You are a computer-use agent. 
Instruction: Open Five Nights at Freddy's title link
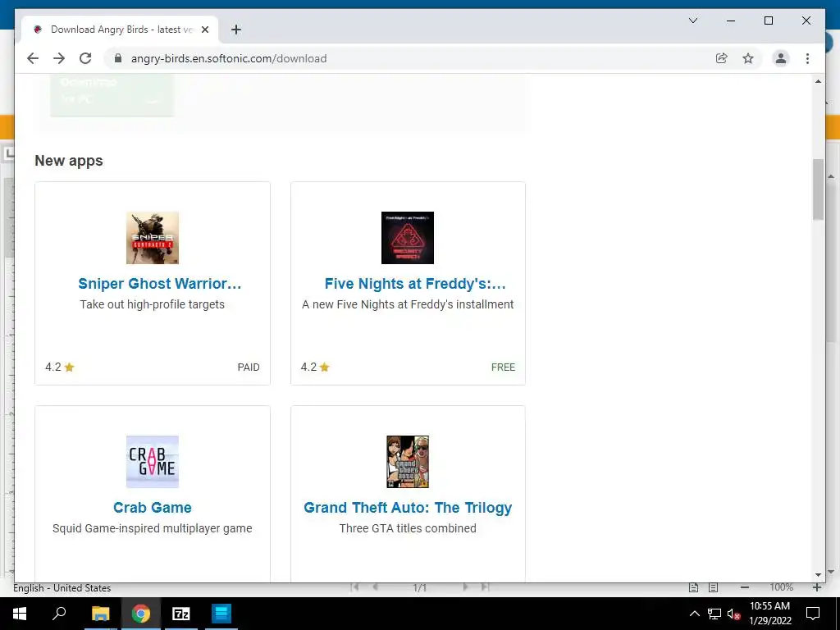click(415, 283)
